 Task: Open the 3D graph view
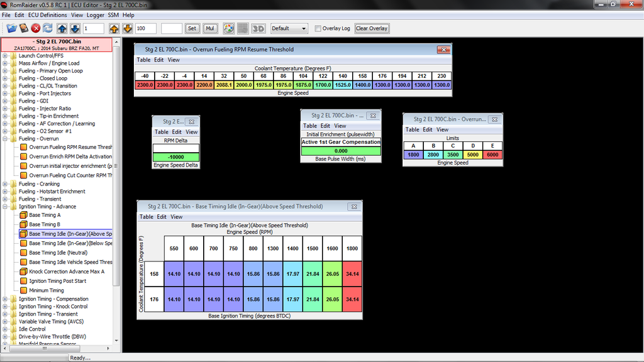(x=258, y=28)
